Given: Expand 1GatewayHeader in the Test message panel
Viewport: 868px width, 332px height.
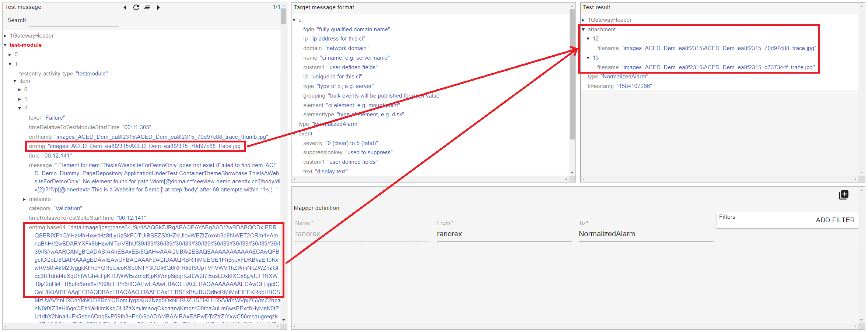Looking at the screenshot, I should [6, 36].
